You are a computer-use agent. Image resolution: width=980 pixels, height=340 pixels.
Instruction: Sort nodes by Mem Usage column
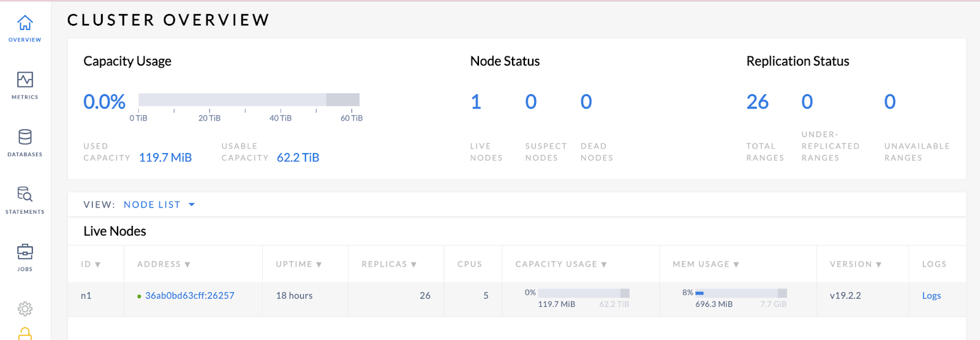pyautogui.click(x=706, y=264)
